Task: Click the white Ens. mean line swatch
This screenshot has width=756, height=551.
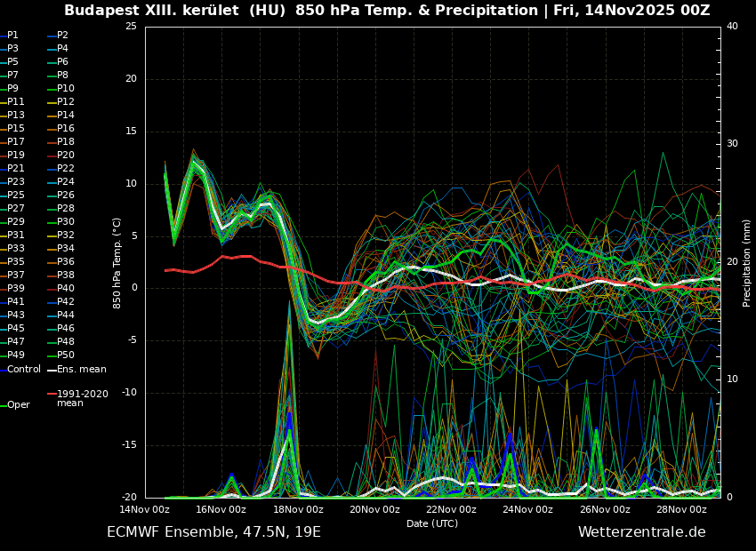Action: point(52,370)
